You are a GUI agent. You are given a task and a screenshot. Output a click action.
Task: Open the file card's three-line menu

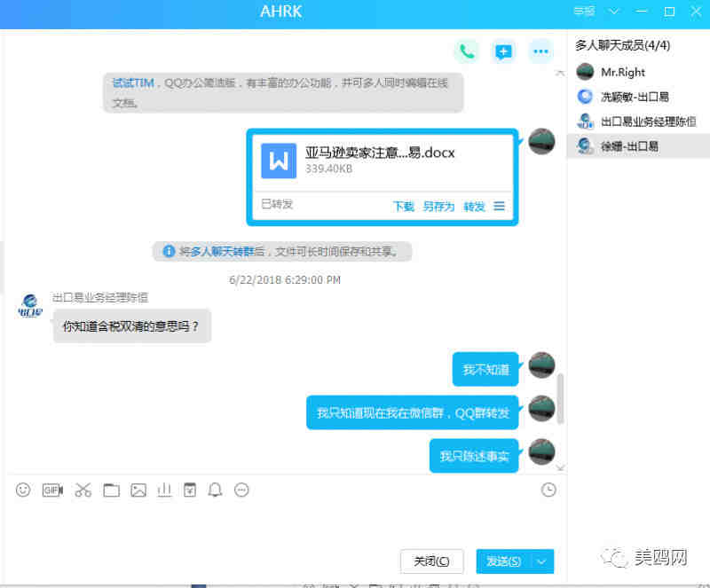pos(499,207)
